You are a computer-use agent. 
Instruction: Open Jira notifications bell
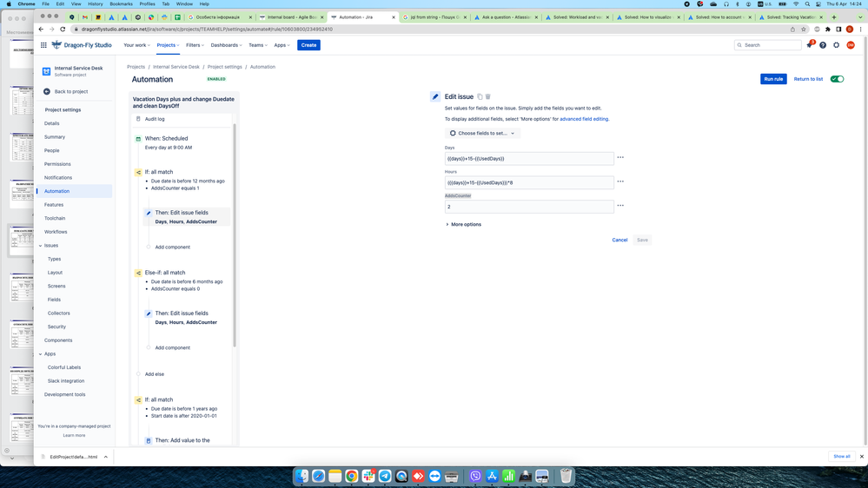pyautogui.click(x=810, y=45)
